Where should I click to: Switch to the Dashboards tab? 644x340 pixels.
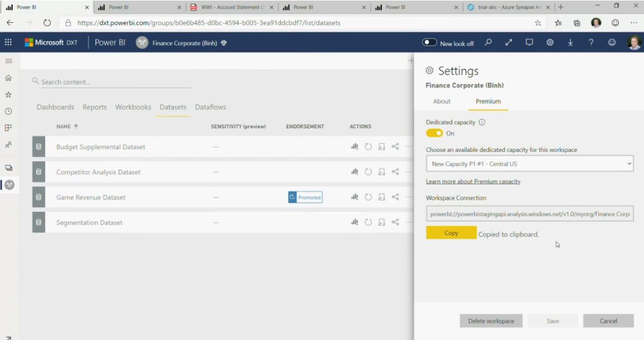point(55,107)
